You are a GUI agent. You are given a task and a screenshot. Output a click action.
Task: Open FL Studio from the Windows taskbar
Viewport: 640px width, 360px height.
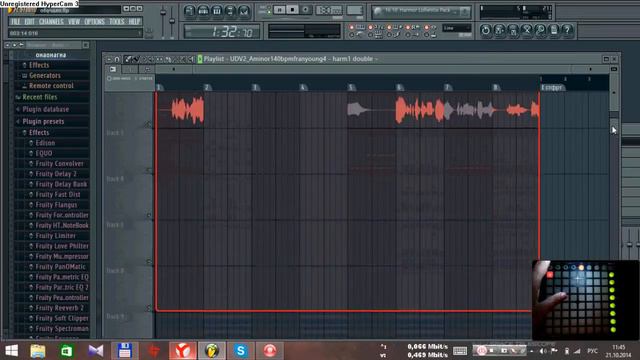point(212,351)
